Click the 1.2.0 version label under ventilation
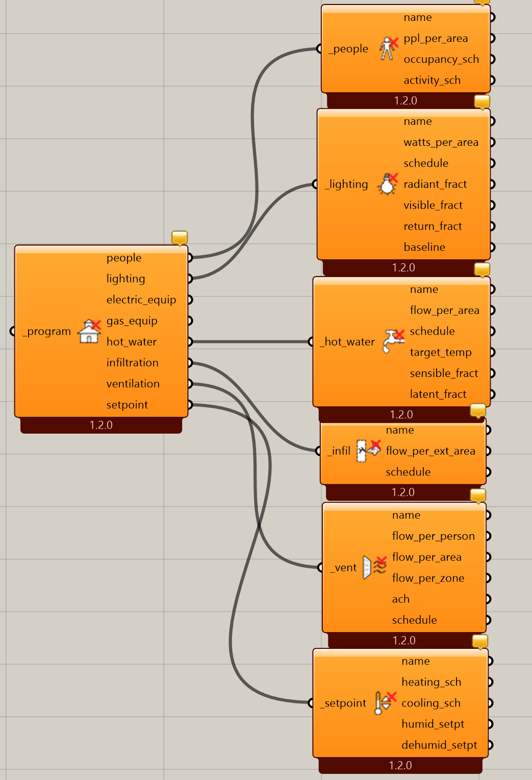This screenshot has width=532, height=780. pyautogui.click(x=404, y=640)
